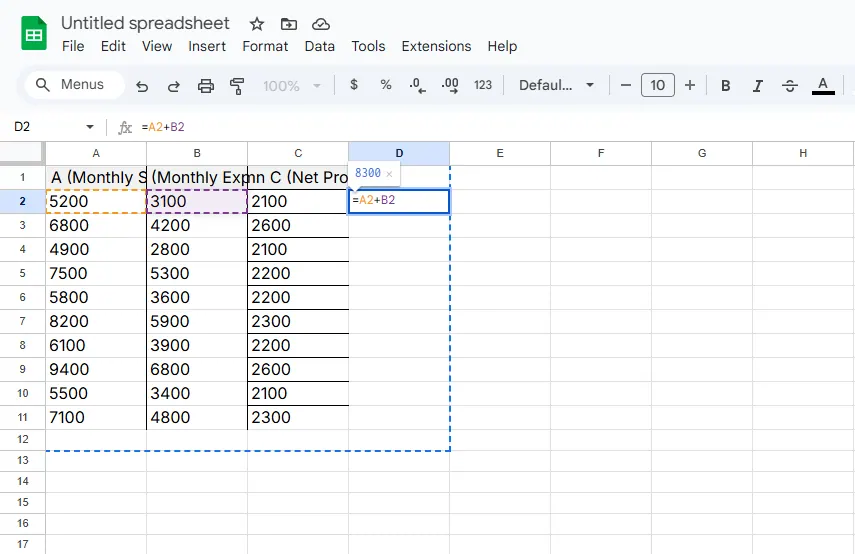Check the cloud document status icon

(x=320, y=24)
